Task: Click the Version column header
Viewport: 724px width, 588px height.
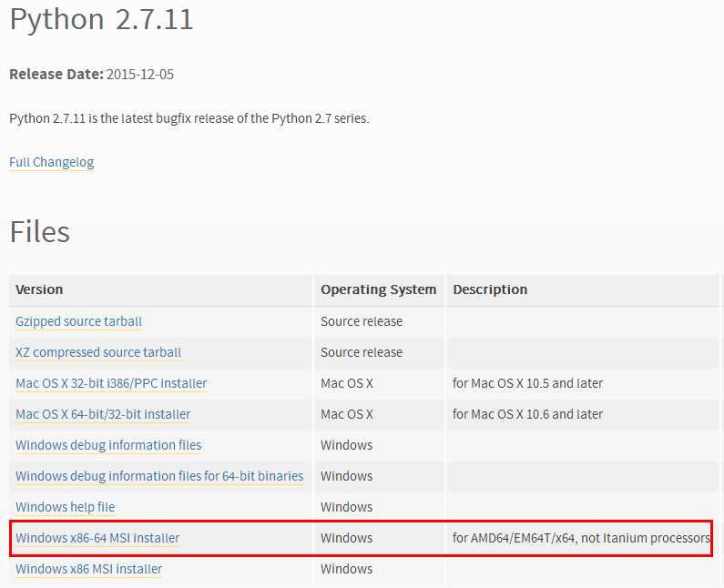Action: click(39, 289)
